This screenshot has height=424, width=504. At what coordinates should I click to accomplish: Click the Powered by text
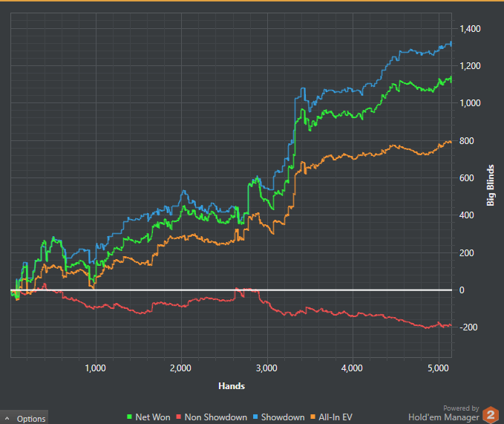coord(461,408)
